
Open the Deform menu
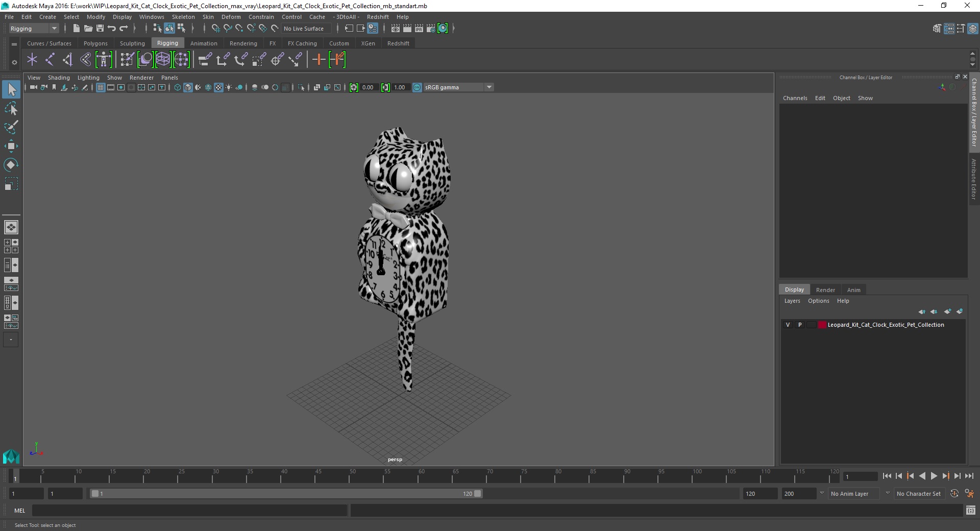(231, 17)
